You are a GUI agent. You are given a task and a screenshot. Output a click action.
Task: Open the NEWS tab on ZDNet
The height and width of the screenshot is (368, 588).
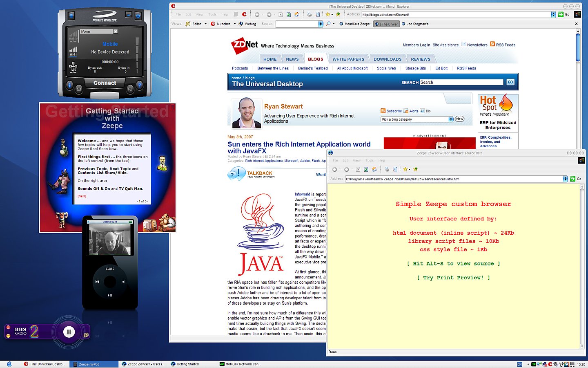[292, 59]
